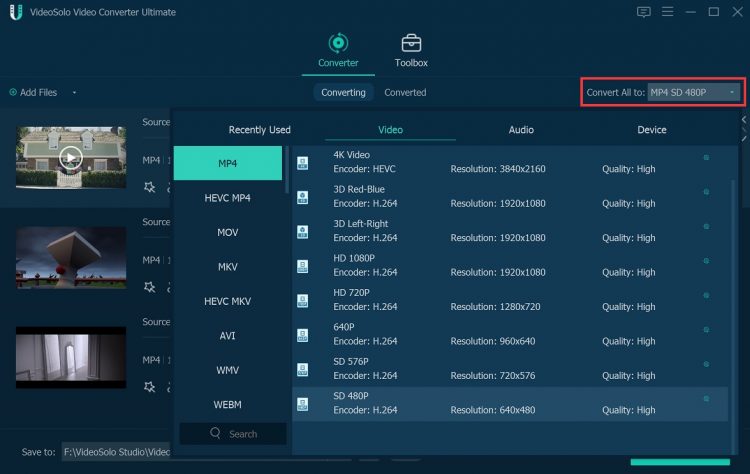750x474 pixels.
Task: Select the Recently Used tab
Action: tap(259, 130)
